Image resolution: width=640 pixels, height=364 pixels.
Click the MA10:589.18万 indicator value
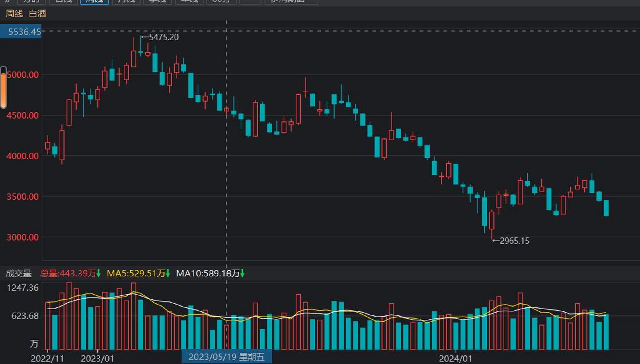[x=208, y=274]
